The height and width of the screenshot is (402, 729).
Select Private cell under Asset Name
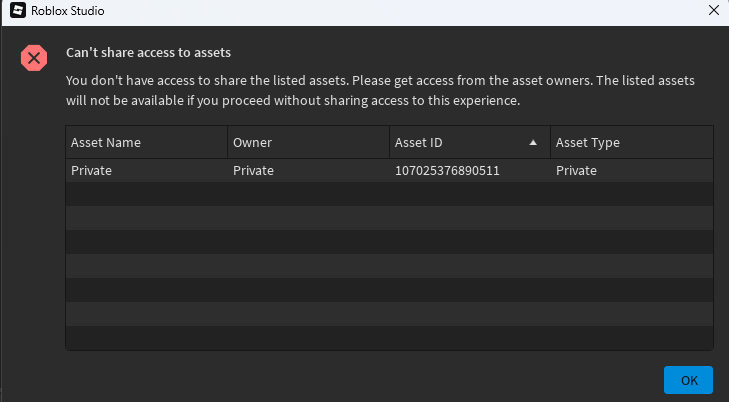pos(146,171)
